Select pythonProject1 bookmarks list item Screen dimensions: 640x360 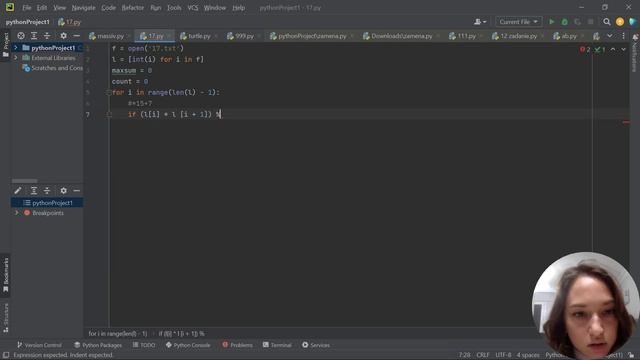click(x=47, y=203)
